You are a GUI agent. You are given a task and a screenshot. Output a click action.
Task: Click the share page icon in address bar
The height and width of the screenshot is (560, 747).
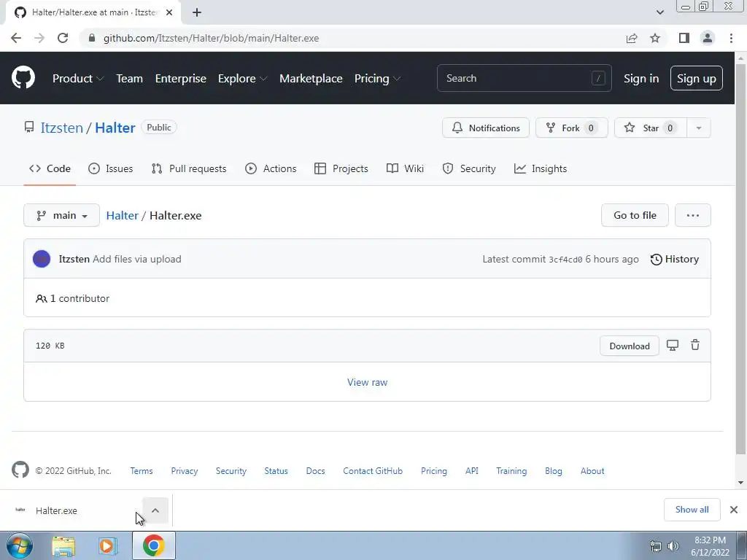pos(632,38)
